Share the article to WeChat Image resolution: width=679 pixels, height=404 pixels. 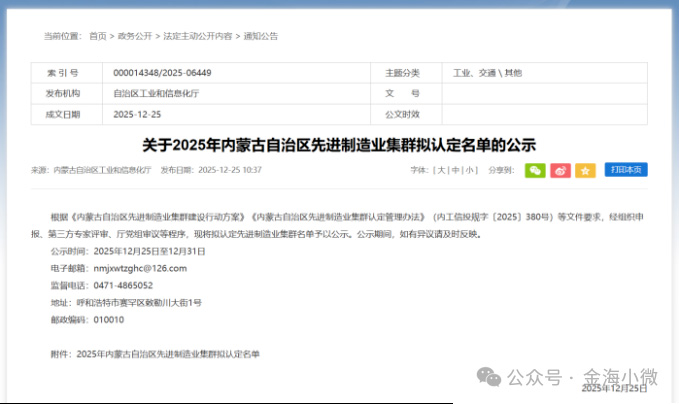537,170
